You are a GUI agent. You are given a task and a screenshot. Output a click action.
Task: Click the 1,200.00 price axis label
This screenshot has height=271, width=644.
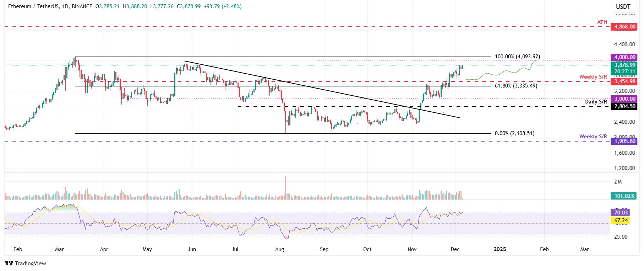coord(624,168)
